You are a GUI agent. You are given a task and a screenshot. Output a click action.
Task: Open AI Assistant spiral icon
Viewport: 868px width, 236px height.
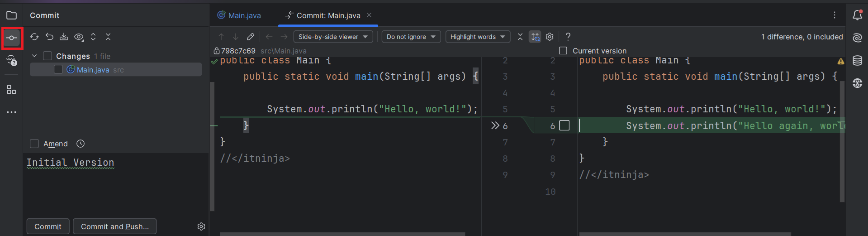coord(857,38)
